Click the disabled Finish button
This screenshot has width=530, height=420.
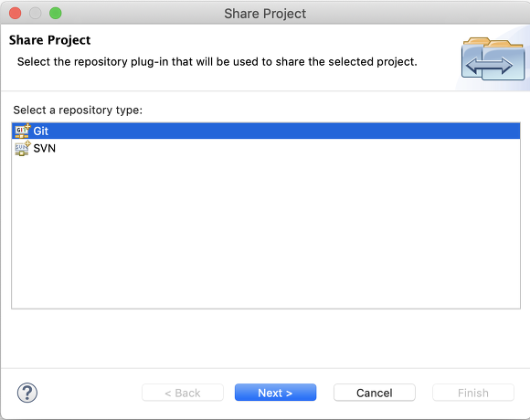473,393
